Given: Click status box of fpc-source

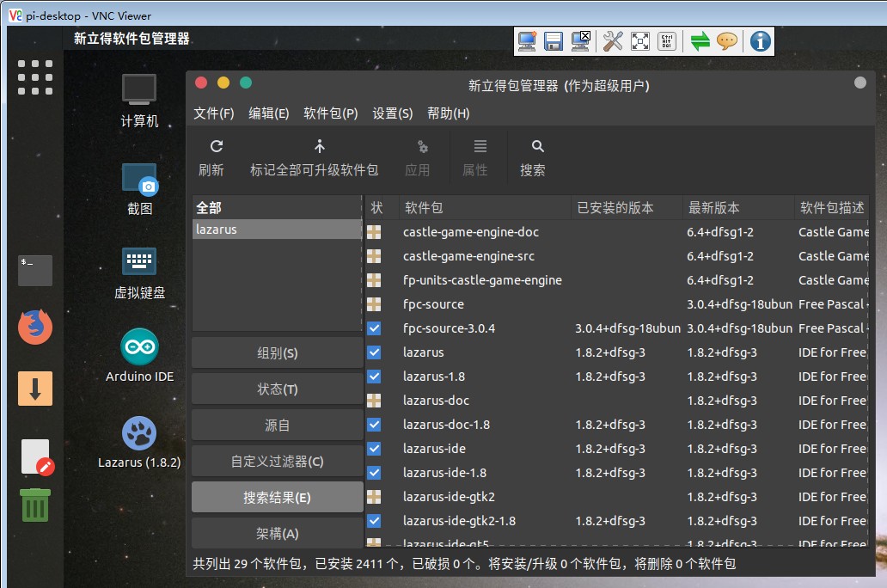Looking at the screenshot, I should tap(374, 304).
